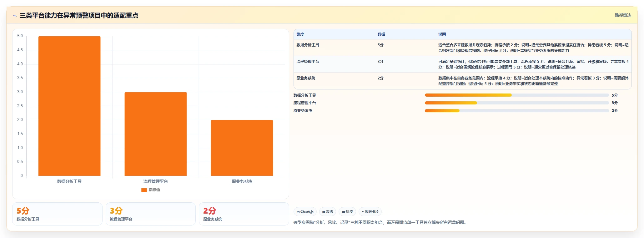The width and height of the screenshot is (644, 238).
Task: Click the 2分 cell in table
Action: tap(380, 78)
